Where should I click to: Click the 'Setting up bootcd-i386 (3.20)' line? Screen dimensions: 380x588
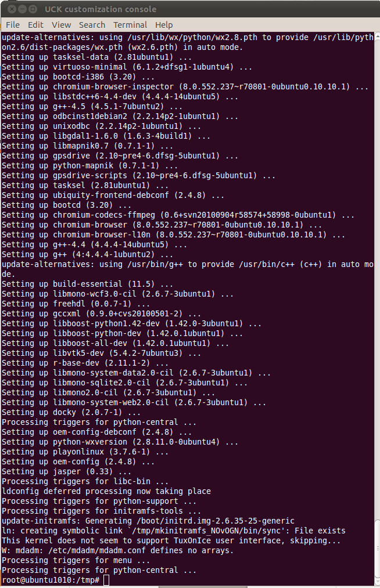coord(78,77)
